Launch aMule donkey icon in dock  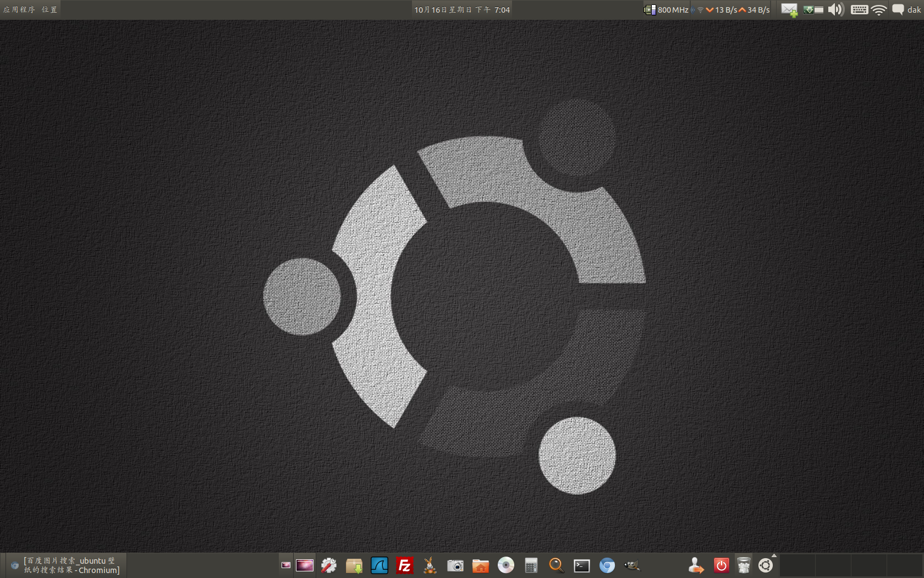pyautogui.click(x=430, y=565)
